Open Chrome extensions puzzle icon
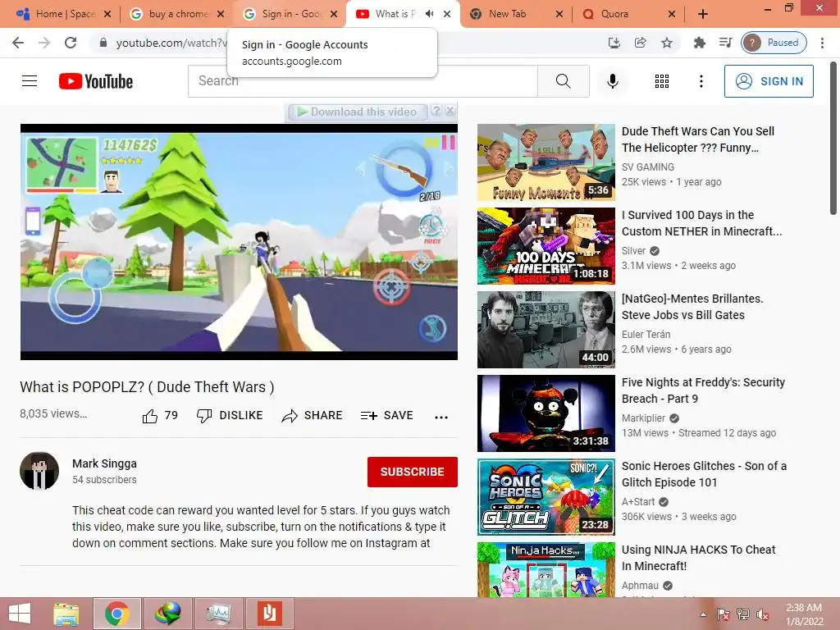840x630 pixels. (699, 43)
